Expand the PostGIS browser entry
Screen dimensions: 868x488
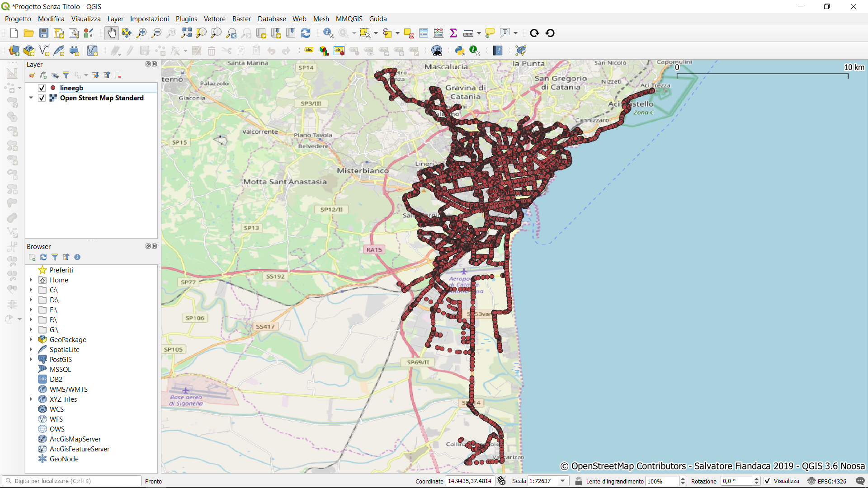31,359
